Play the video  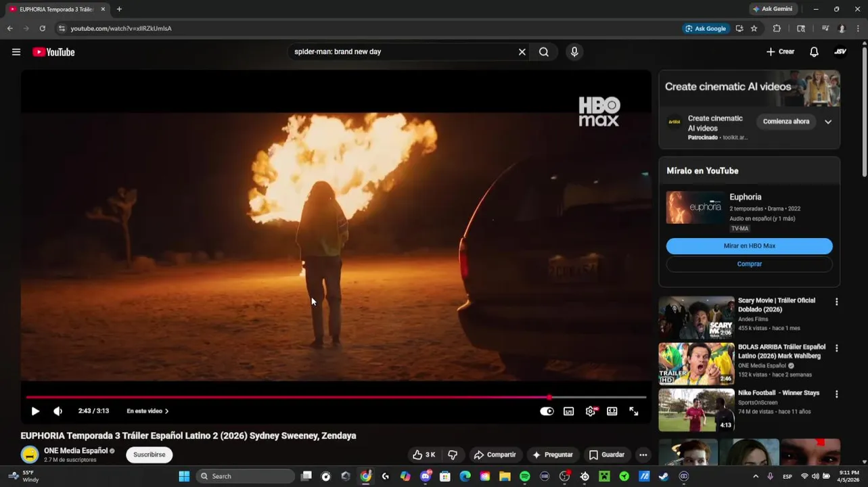pos(35,411)
